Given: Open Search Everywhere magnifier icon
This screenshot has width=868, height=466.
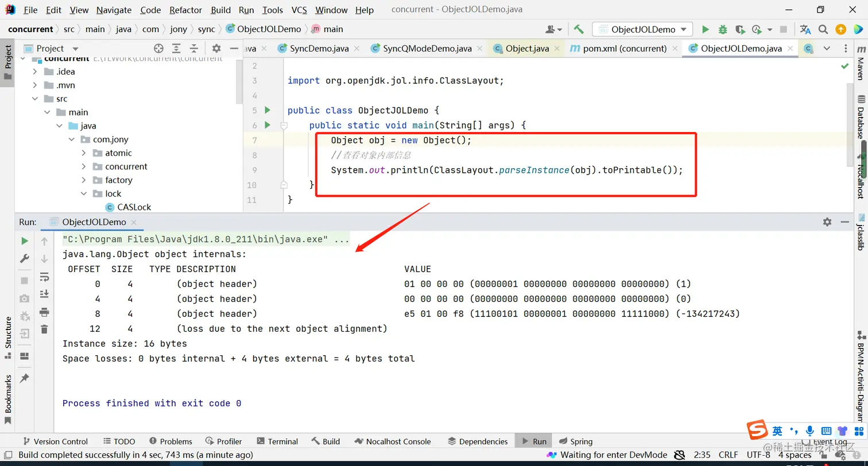Looking at the screenshot, I should pos(823,29).
